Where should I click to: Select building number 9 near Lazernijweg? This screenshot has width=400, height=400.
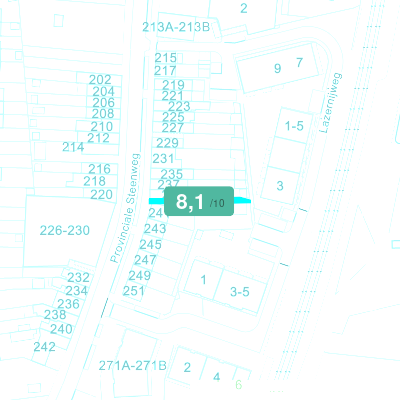pyautogui.click(x=277, y=68)
